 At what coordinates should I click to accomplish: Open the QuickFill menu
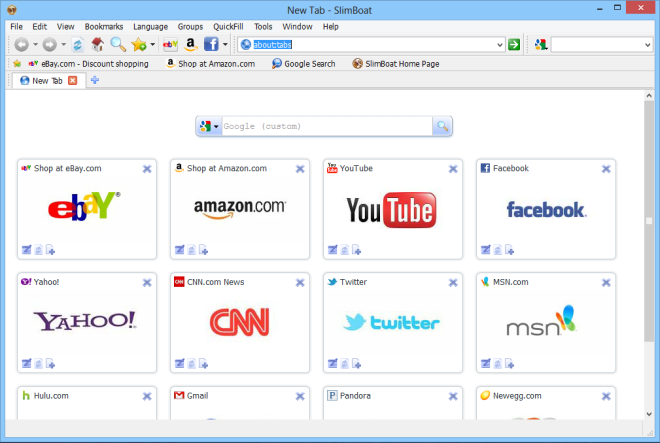click(x=228, y=26)
